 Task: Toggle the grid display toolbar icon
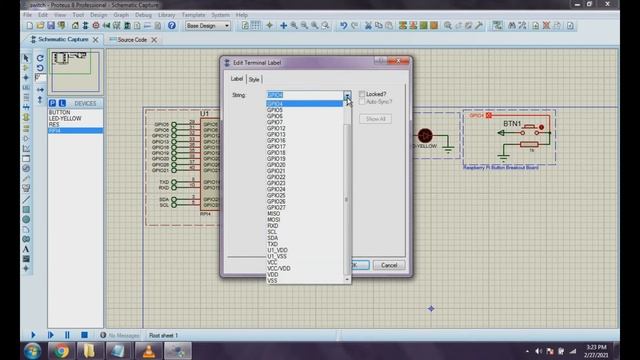256,26
